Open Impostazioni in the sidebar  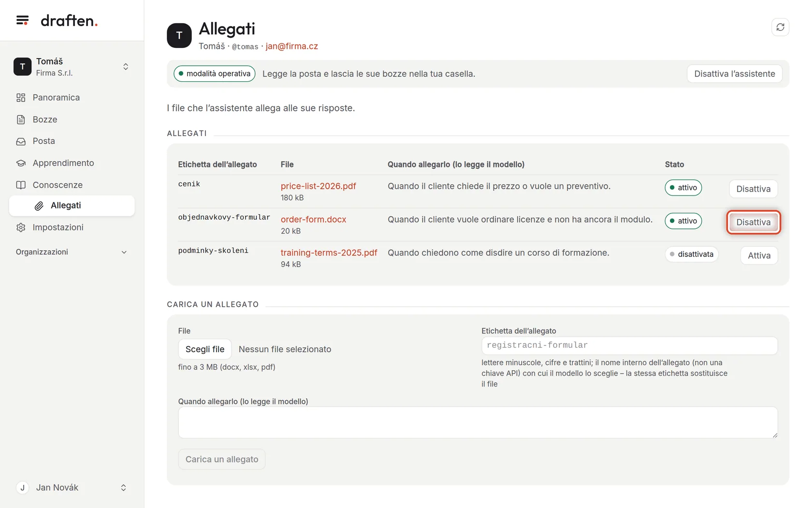(72, 227)
